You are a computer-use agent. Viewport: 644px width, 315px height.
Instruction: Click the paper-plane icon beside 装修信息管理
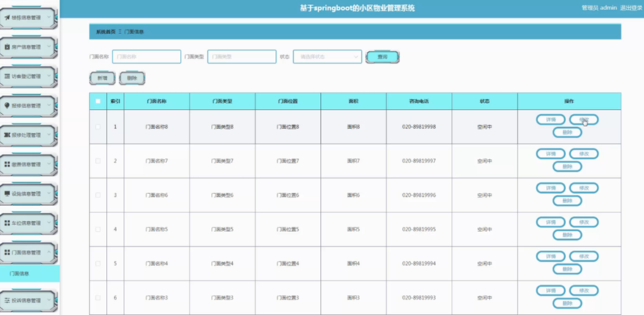tap(7, 18)
